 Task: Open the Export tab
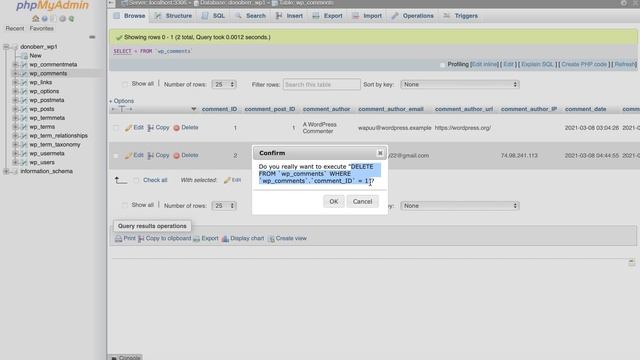pos(328,16)
